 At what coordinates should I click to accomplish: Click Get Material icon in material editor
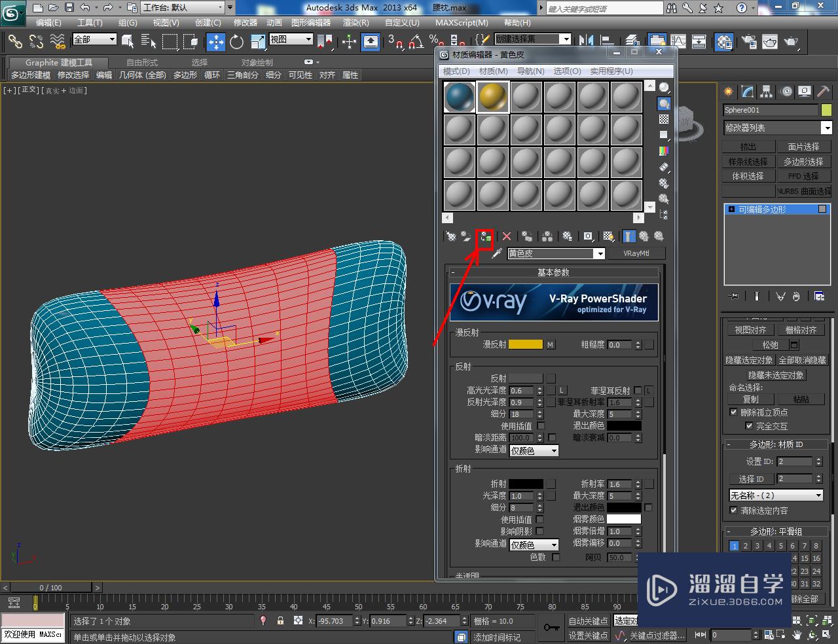point(451,237)
